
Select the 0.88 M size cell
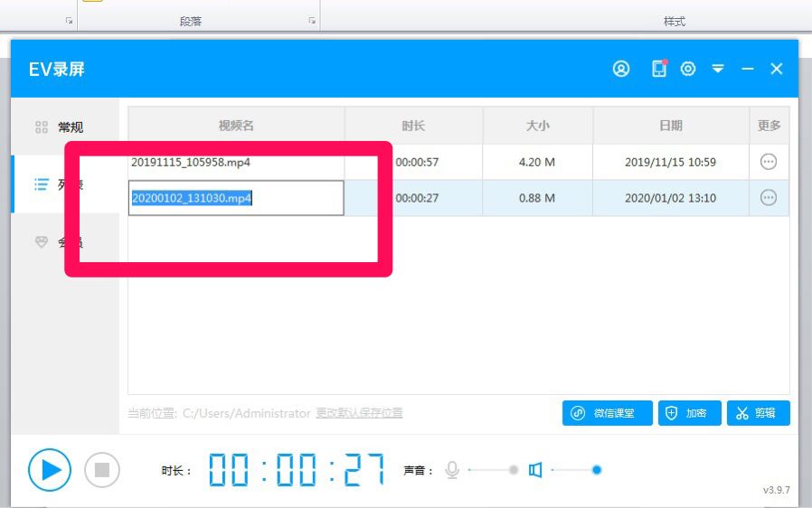[x=537, y=198]
